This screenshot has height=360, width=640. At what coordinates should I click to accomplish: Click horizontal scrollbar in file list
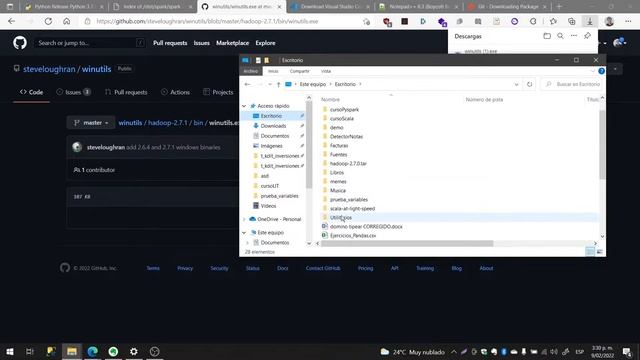coord(407,244)
